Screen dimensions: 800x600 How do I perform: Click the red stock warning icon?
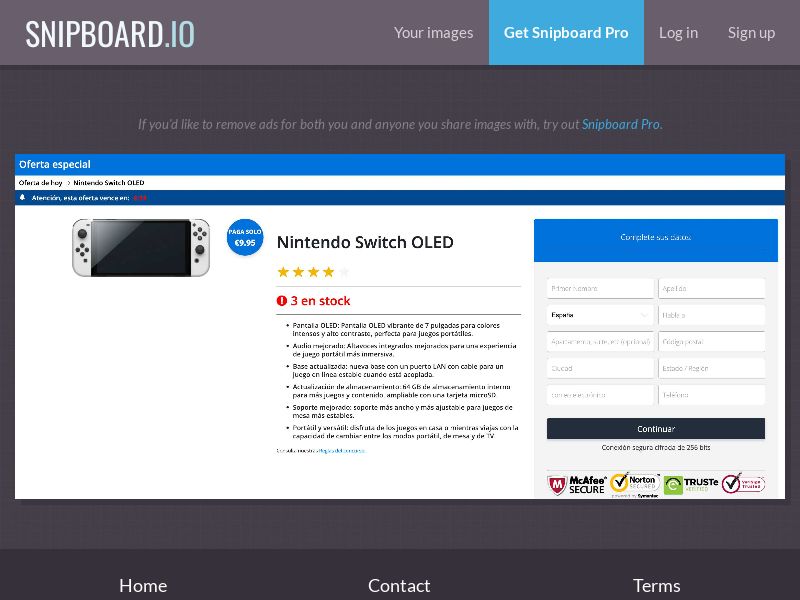coord(282,301)
